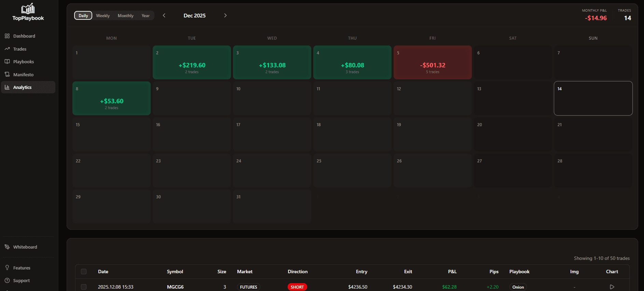Select calendar day 7
The width and height of the screenshot is (644, 291).
coord(593,63)
